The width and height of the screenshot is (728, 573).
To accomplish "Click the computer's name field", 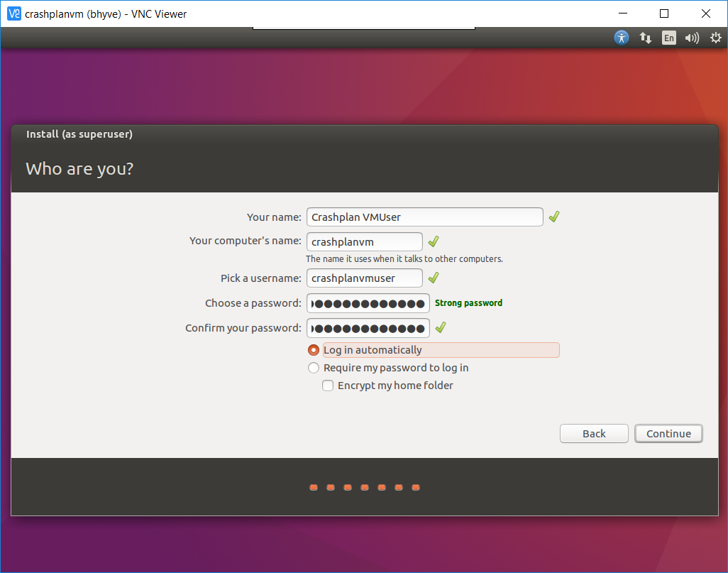I will [365, 241].
